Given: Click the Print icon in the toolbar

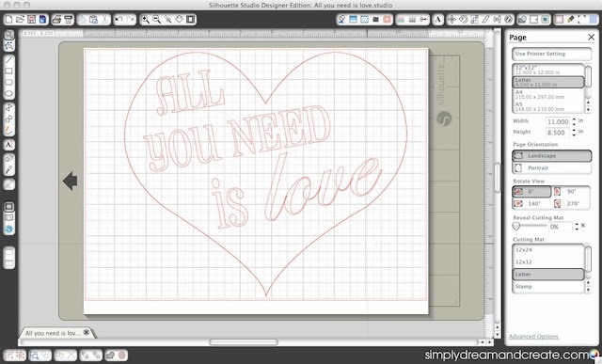Looking at the screenshot, I should point(56,19).
